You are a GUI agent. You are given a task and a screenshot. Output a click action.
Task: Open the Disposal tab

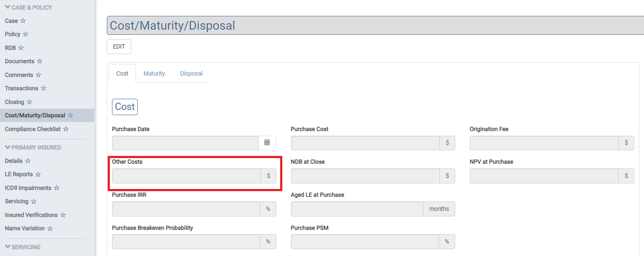click(x=191, y=73)
